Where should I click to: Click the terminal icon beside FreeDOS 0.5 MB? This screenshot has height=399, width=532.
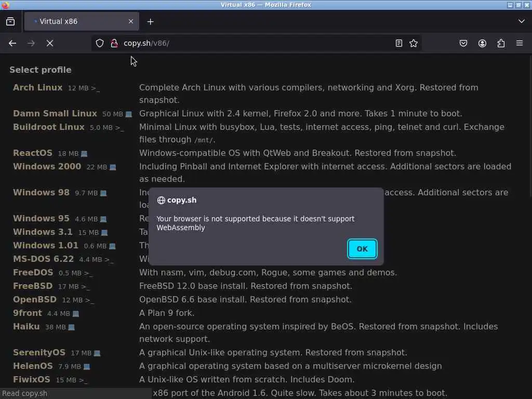pos(88,273)
